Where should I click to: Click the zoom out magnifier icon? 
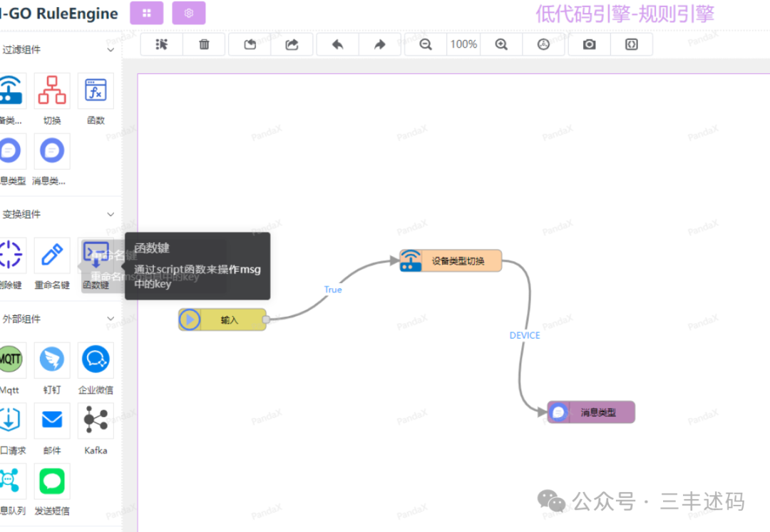pyautogui.click(x=426, y=45)
